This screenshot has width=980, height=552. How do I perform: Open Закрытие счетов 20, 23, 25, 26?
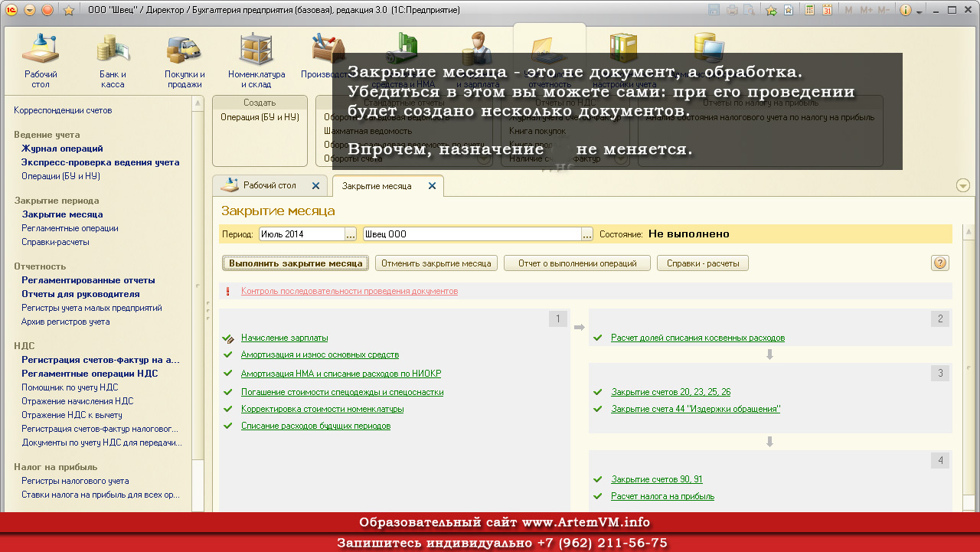(671, 392)
